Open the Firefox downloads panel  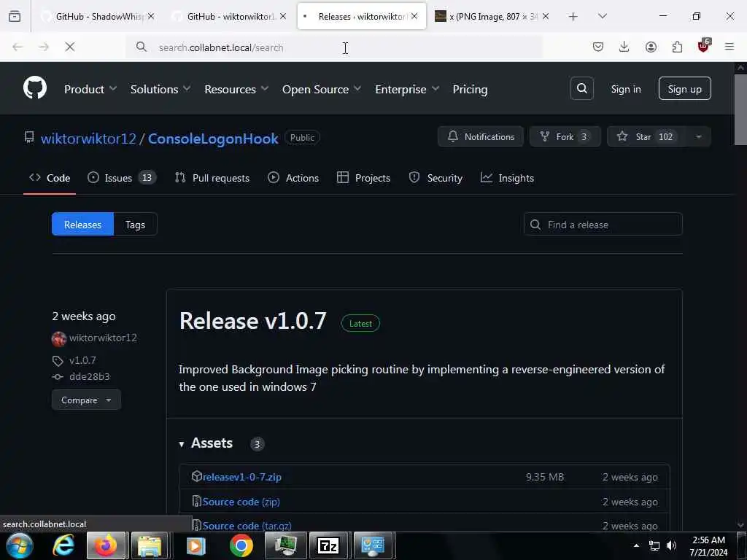coord(624,47)
